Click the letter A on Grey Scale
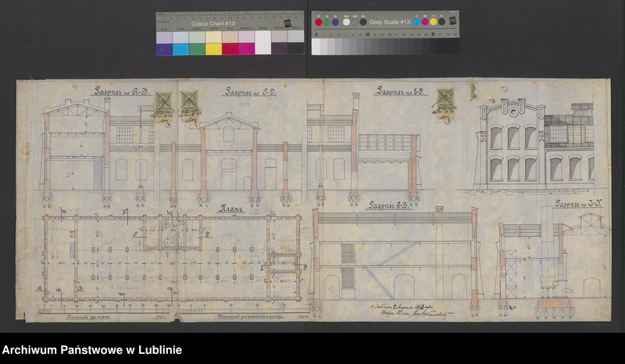The height and width of the screenshot is (364, 625). [x=316, y=34]
